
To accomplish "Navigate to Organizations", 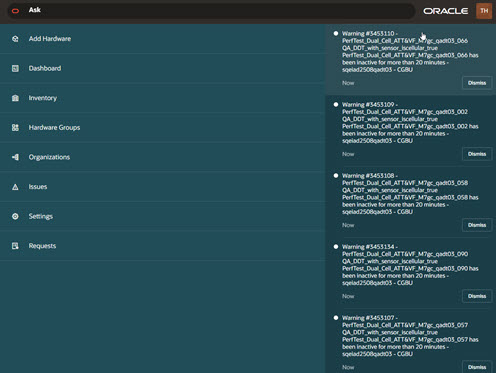I will pos(162,157).
